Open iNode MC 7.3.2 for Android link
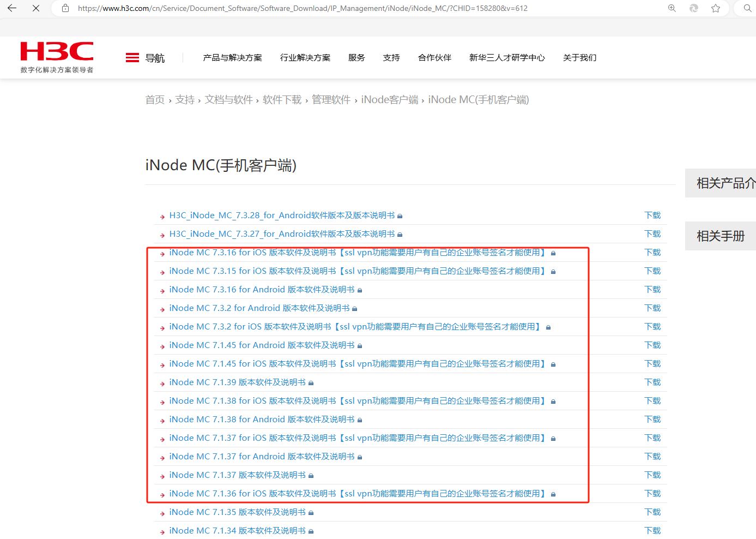This screenshot has width=756, height=539. 259,308
